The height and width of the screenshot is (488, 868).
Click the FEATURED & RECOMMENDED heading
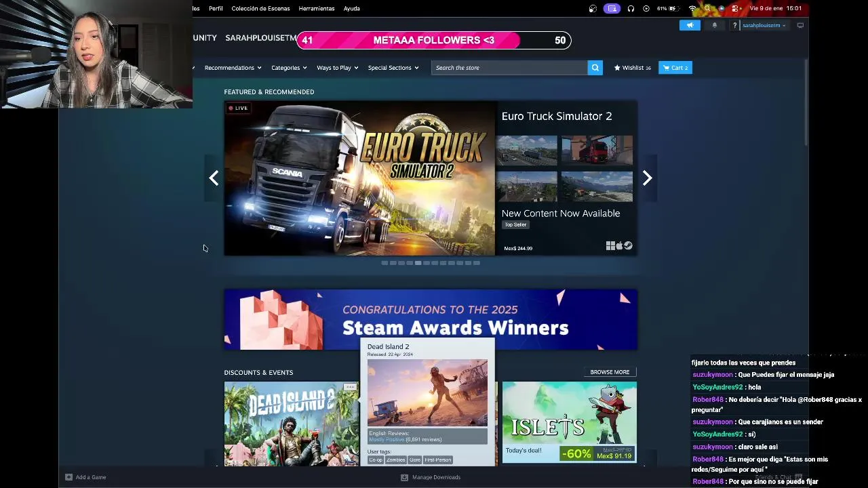(269, 92)
